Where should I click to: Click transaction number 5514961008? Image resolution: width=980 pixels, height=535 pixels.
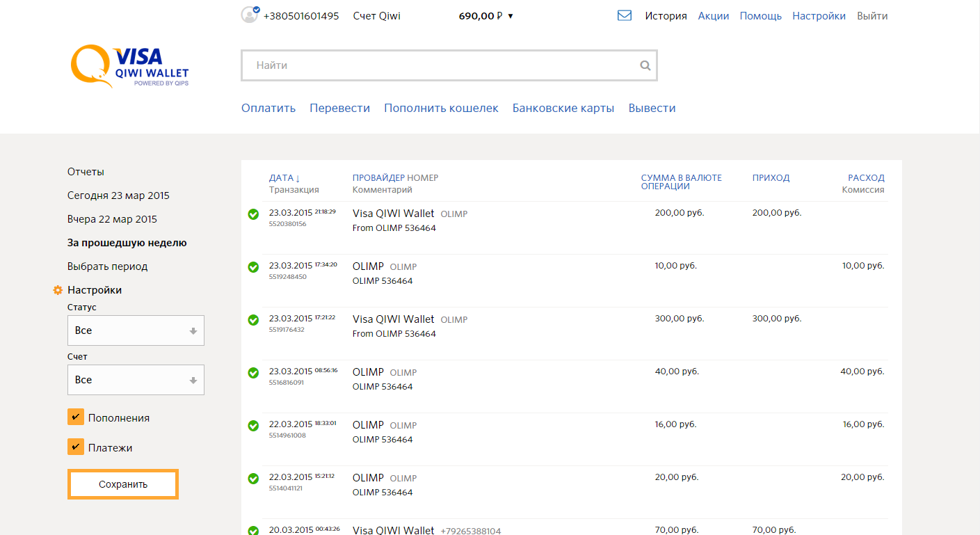pyautogui.click(x=287, y=436)
